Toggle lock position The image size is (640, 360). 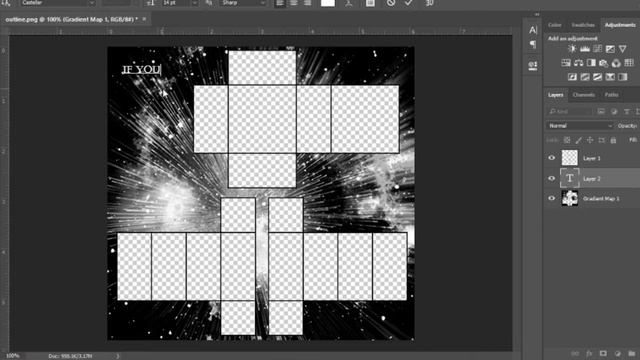click(x=590, y=140)
